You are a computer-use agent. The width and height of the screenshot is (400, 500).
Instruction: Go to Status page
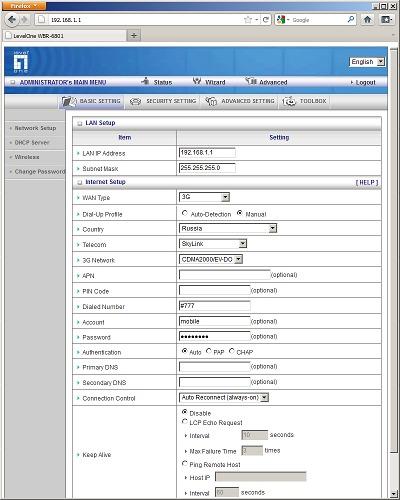163,82
